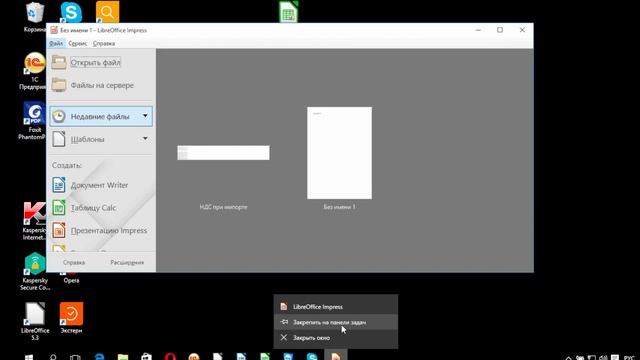Open the Skype desktop shortcut

71,11
